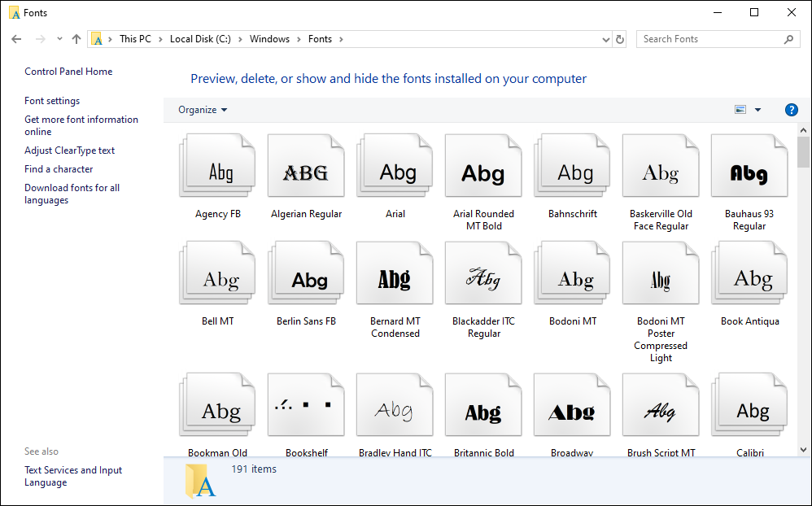Screen dimensions: 812x506
Task: Click the Local Disk (C:) breadcrumb
Action: pos(200,39)
